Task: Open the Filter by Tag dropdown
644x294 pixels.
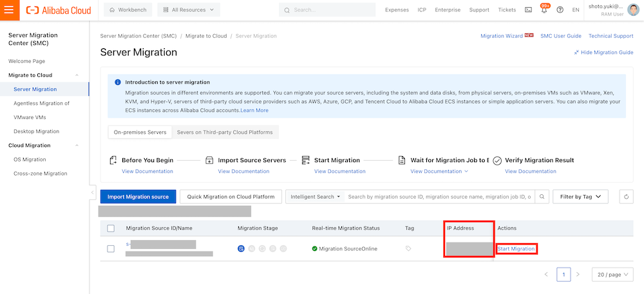Action: 580,197
